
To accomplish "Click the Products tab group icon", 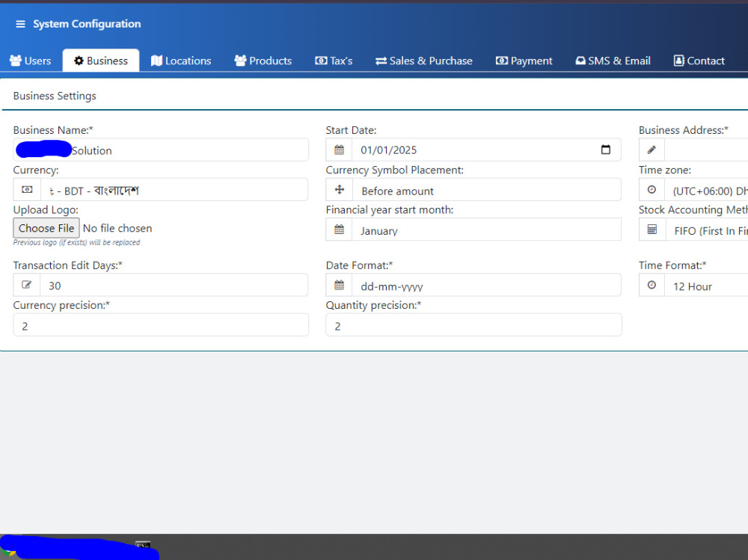I will (x=240, y=61).
